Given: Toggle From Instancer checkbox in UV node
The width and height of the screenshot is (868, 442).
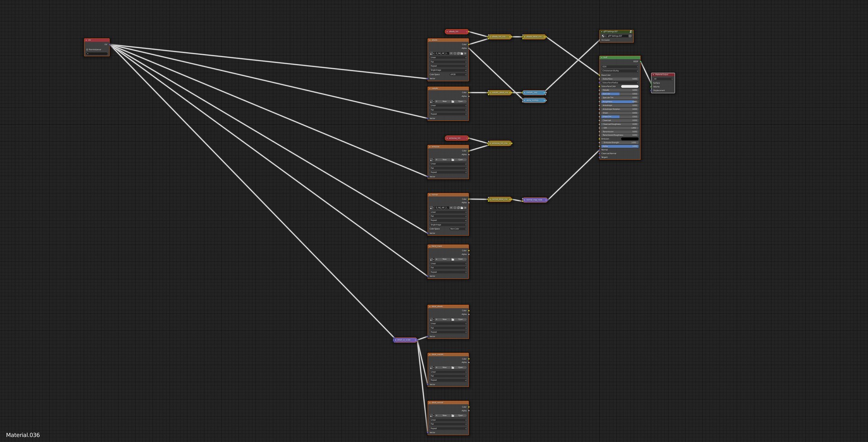Looking at the screenshot, I should (87, 50).
